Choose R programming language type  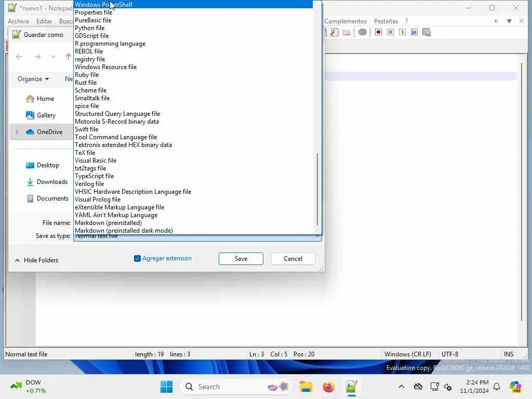[x=193, y=44]
